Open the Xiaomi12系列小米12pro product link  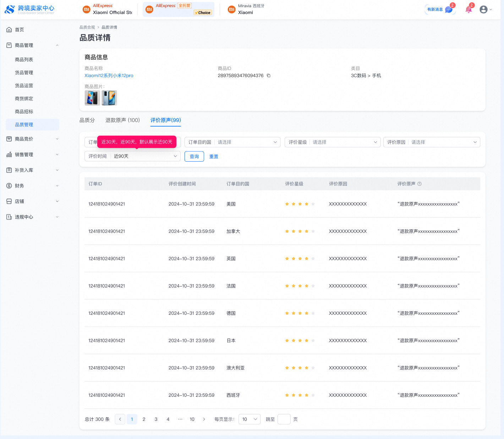pyautogui.click(x=109, y=76)
